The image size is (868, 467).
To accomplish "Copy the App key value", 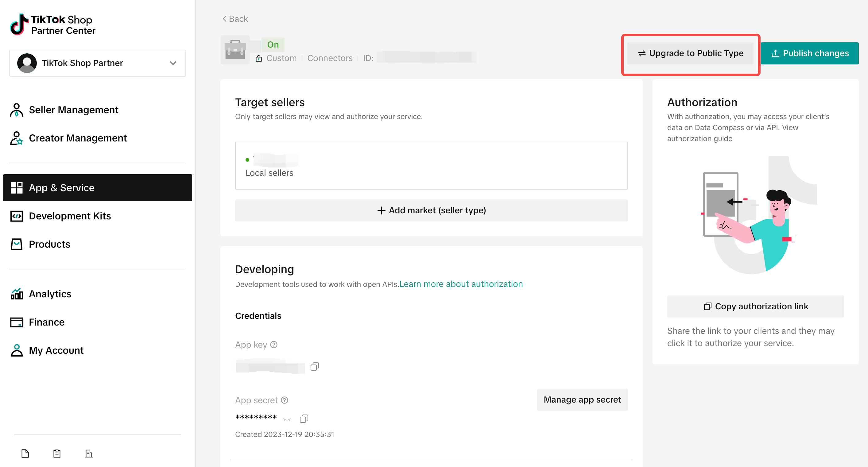I will coord(314,366).
